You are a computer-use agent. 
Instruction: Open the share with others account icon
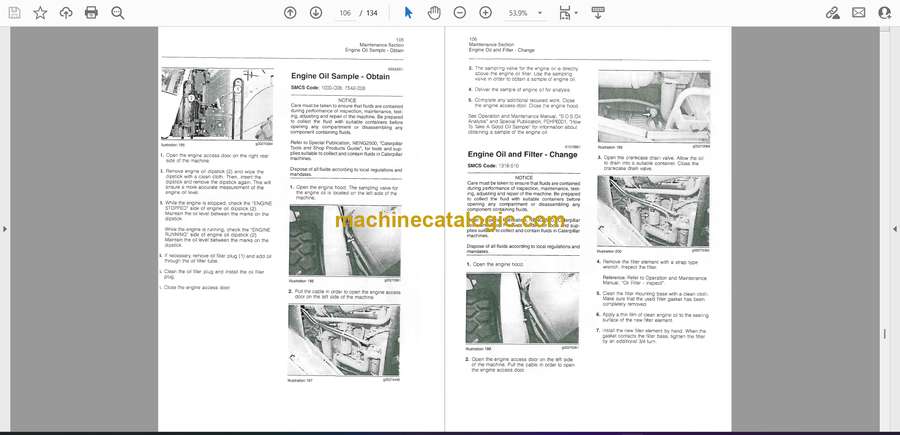point(885,13)
